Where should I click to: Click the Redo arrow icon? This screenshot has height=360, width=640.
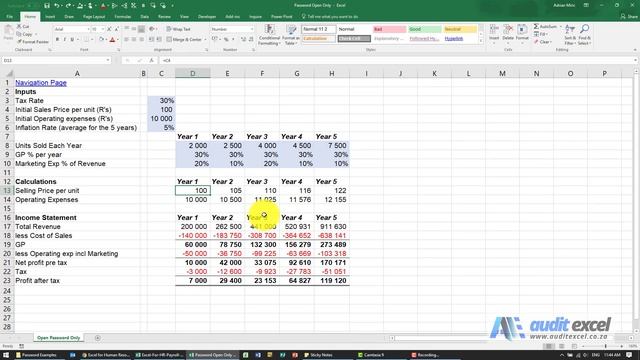(68, 6)
